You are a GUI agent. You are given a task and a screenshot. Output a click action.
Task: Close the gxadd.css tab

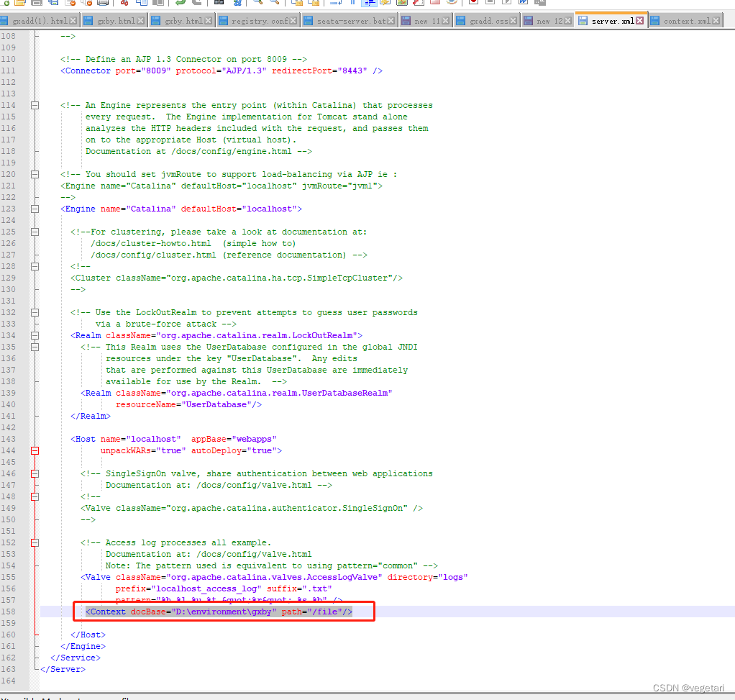(513, 21)
